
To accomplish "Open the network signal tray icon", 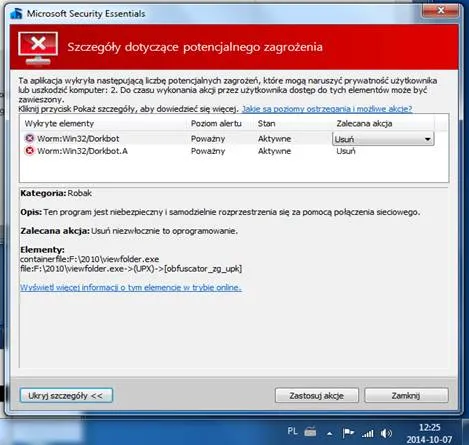I will (x=368, y=433).
